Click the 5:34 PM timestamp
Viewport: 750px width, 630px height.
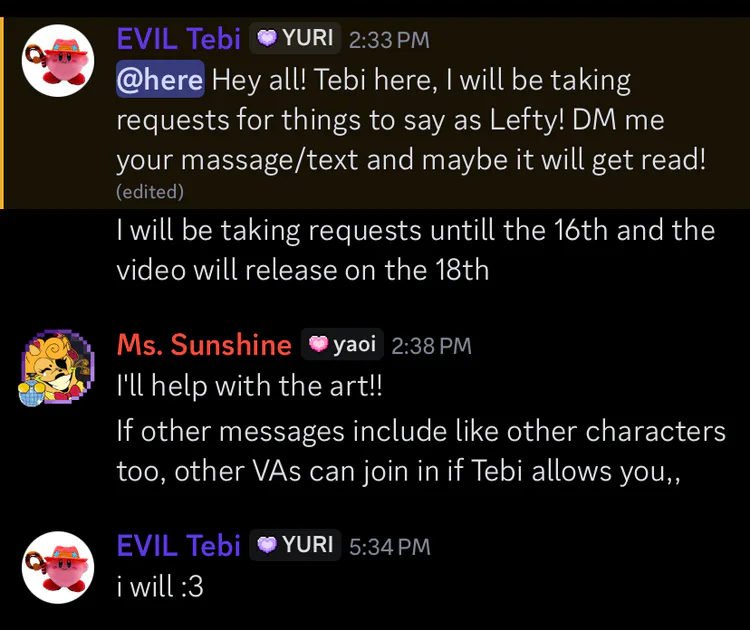coord(389,546)
